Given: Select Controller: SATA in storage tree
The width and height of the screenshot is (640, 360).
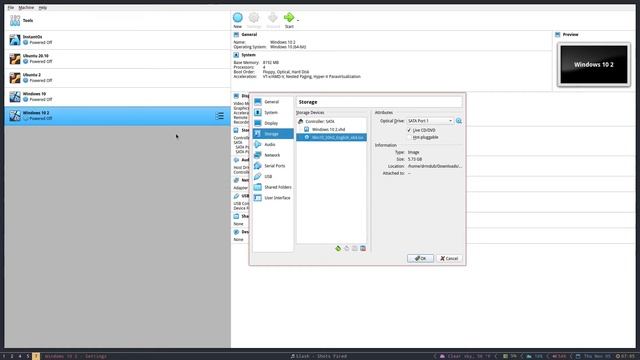Looking at the screenshot, I should (x=331, y=121).
